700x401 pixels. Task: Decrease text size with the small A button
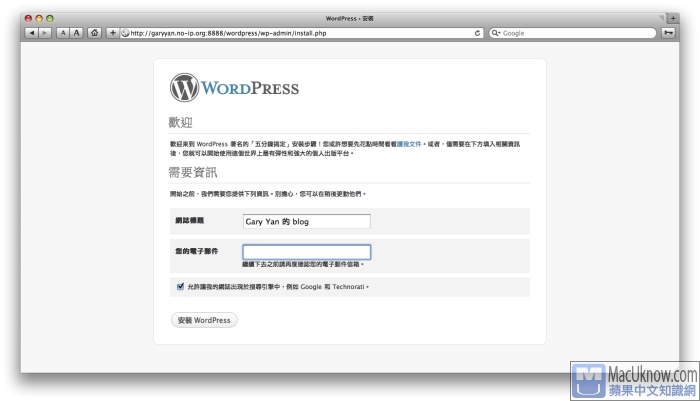[62, 33]
